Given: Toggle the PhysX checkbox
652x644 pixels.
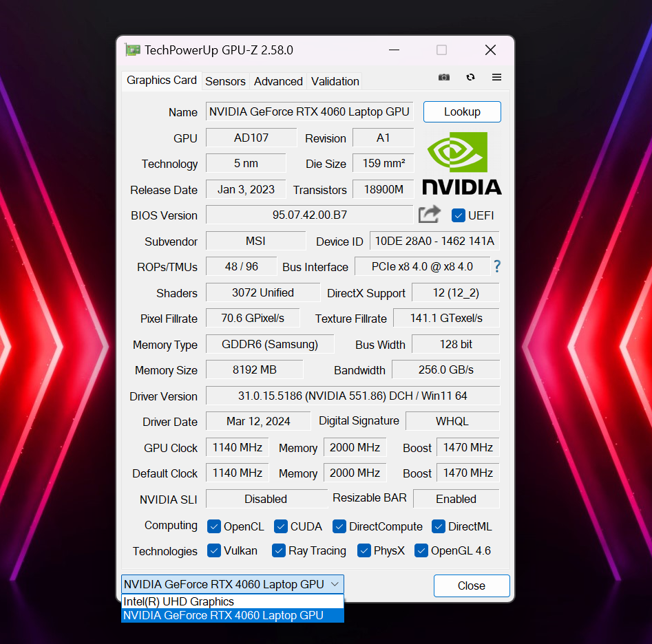Looking at the screenshot, I should pos(364,550).
